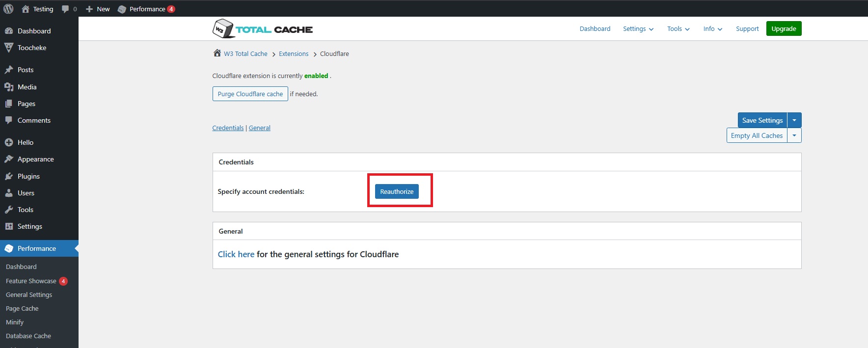Viewport: 868px width, 348px height.
Task: Click the Feature Showcase badge showing 4
Action: [63, 281]
